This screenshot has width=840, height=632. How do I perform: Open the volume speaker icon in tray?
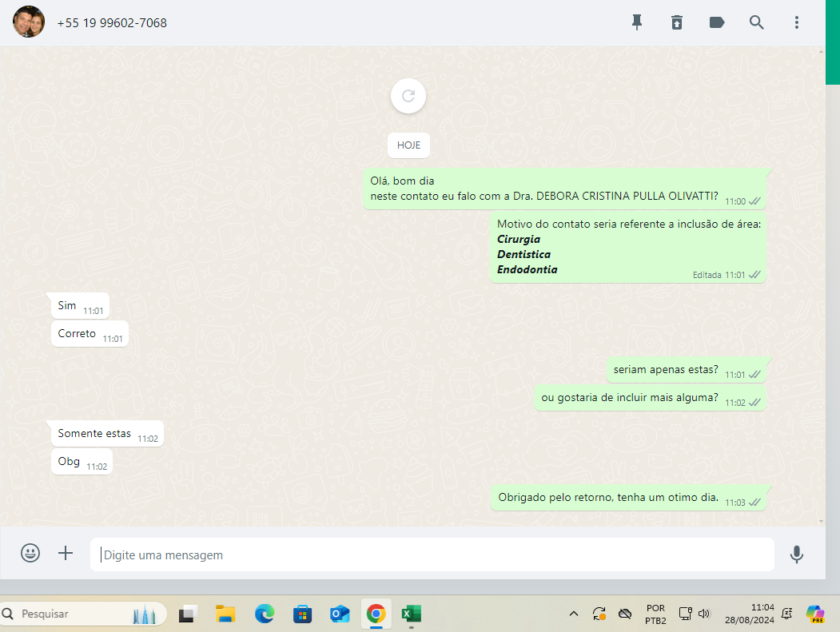point(704,614)
